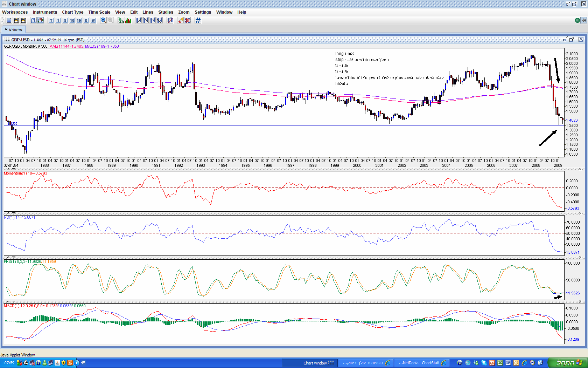Click the 1.4026 price level on the axis

[572, 120]
